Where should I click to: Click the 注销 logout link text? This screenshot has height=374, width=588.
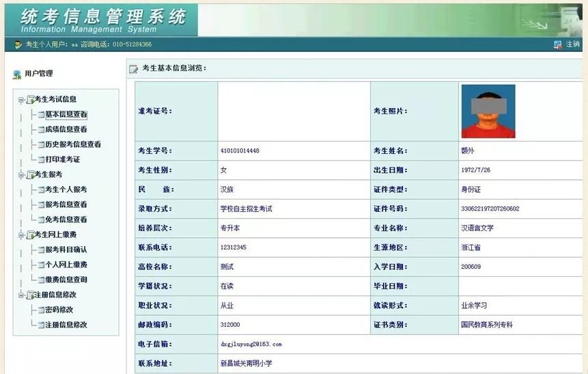(572, 44)
